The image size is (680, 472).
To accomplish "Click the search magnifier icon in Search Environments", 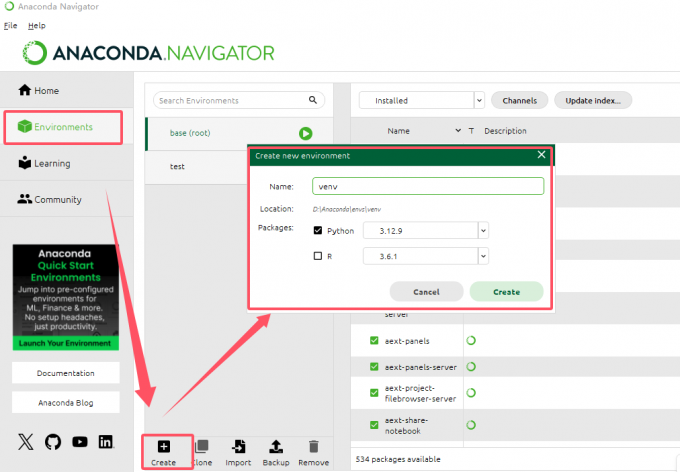I will click(x=313, y=100).
